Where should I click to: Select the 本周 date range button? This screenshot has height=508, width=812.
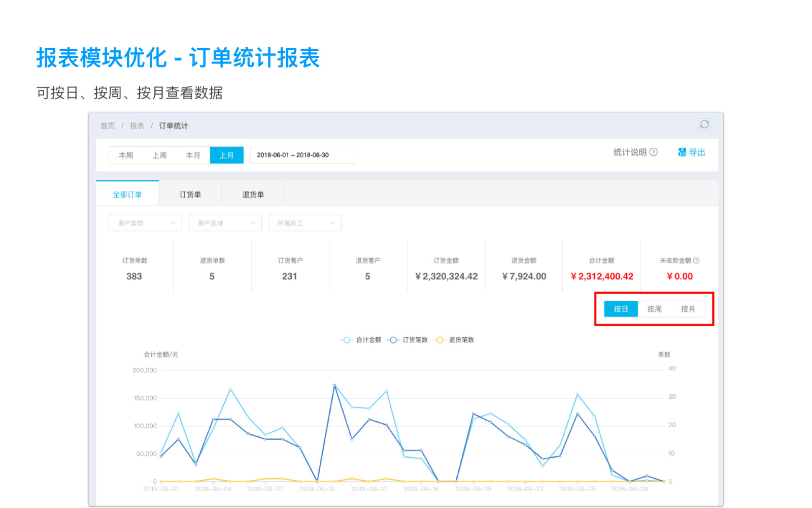tap(126, 155)
